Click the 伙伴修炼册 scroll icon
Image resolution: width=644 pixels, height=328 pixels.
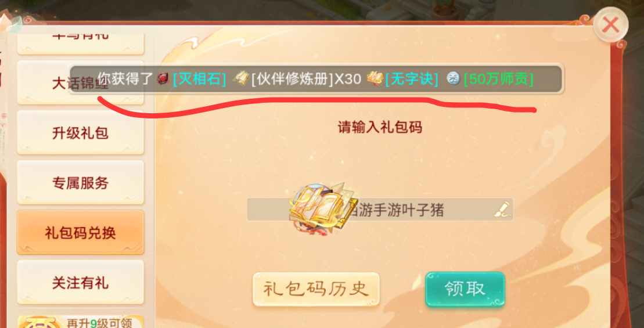pyautogui.click(x=241, y=79)
